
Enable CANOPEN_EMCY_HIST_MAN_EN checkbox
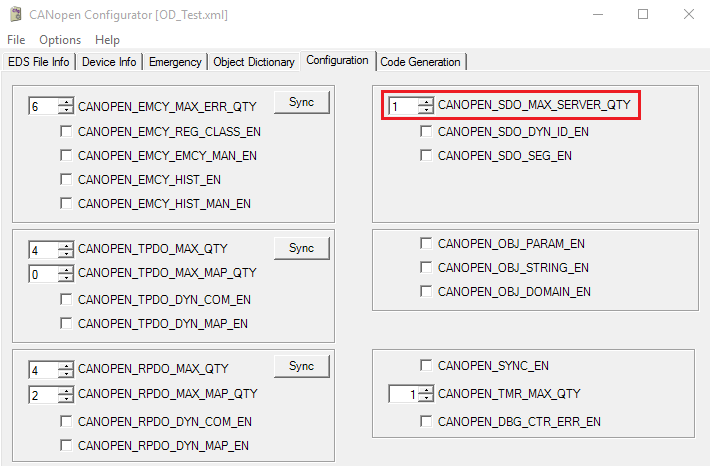[66, 203]
